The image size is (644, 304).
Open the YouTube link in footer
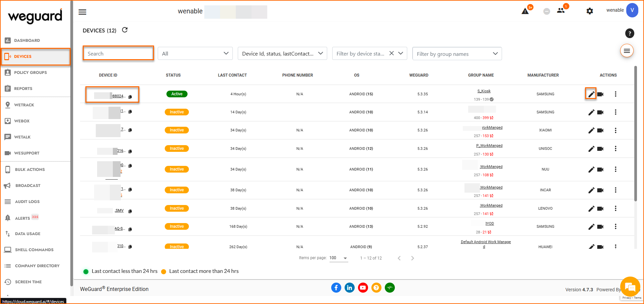tap(363, 288)
